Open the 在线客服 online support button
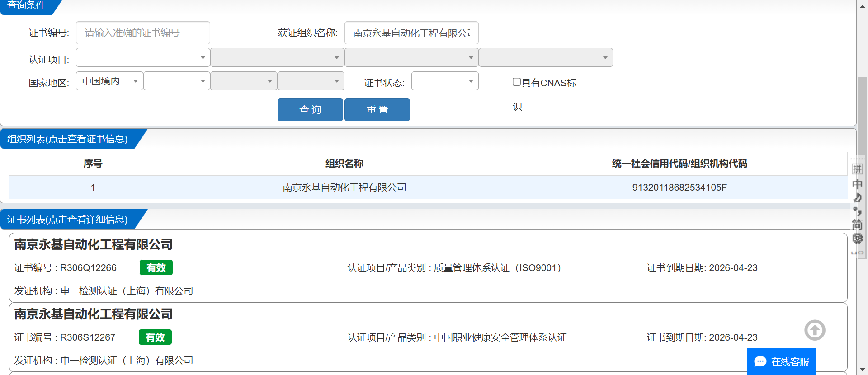Image resolution: width=868 pixels, height=375 pixels. pos(781,361)
